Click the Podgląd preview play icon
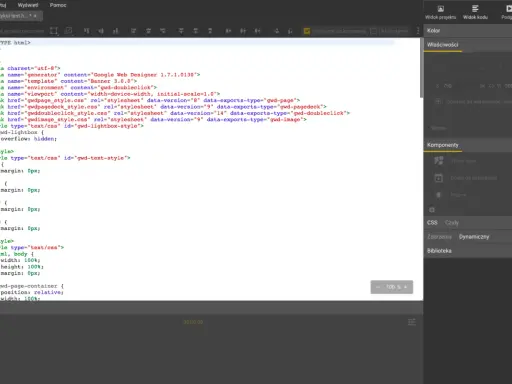 (509, 9)
